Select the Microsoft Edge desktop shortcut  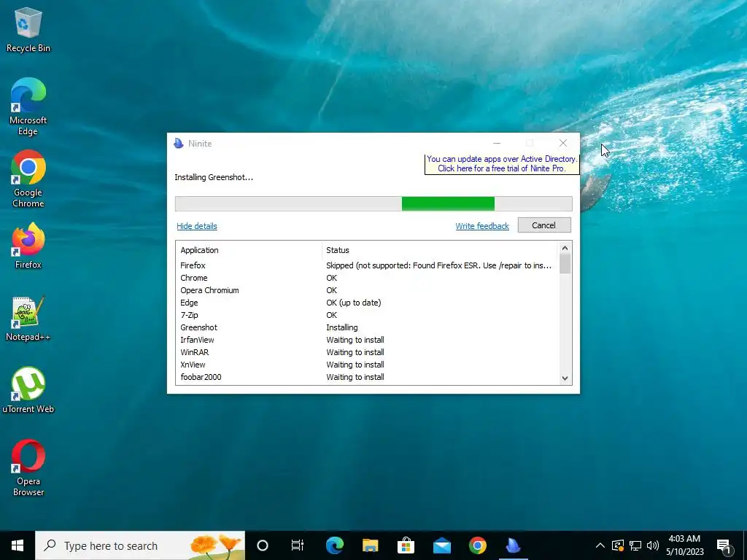28,107
